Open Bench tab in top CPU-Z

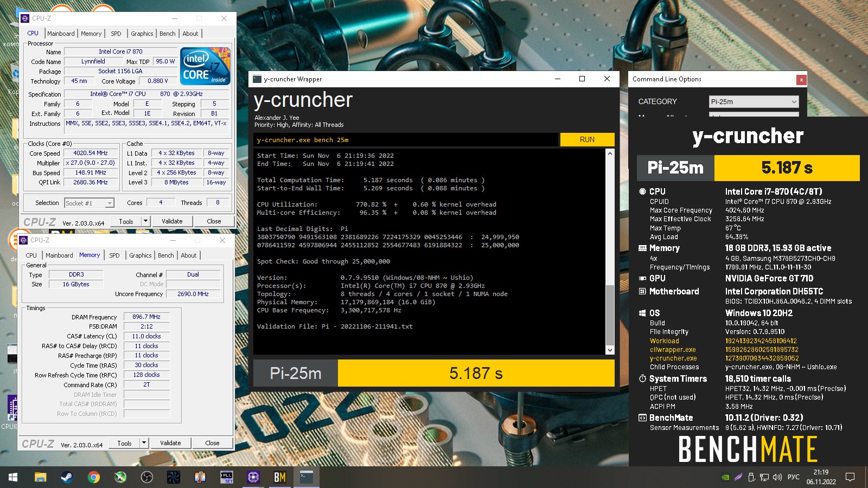click(168, 34)
